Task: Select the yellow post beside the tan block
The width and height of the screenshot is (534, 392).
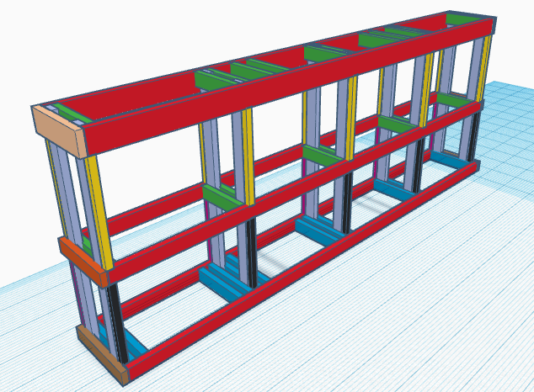Action: [x=99, y=213]
